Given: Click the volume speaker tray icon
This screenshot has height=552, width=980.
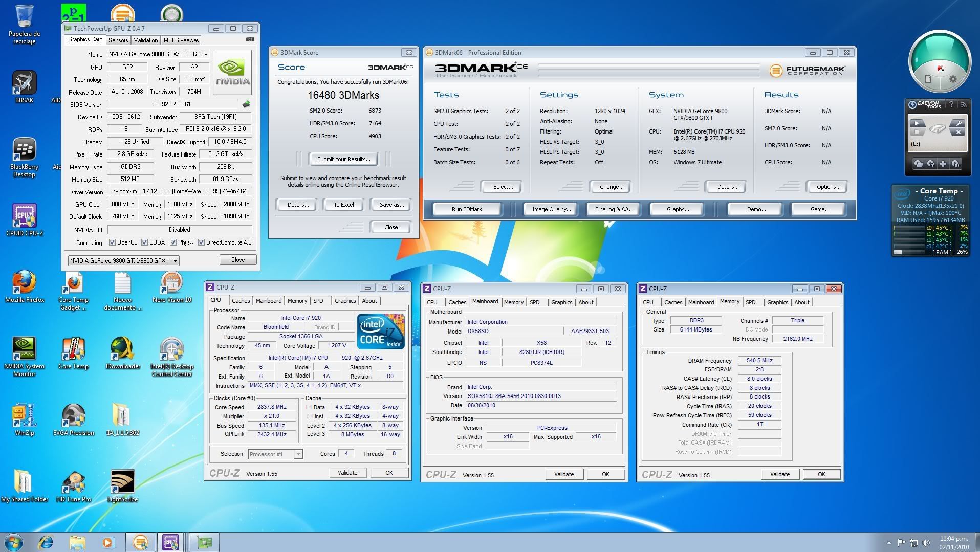Looking at the screenshot, I should coord(926,542).
